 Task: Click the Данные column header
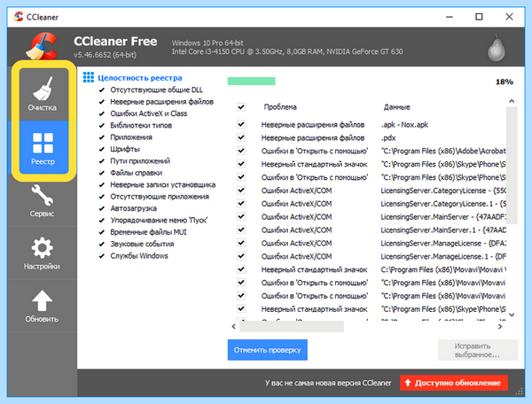point(396,107)
